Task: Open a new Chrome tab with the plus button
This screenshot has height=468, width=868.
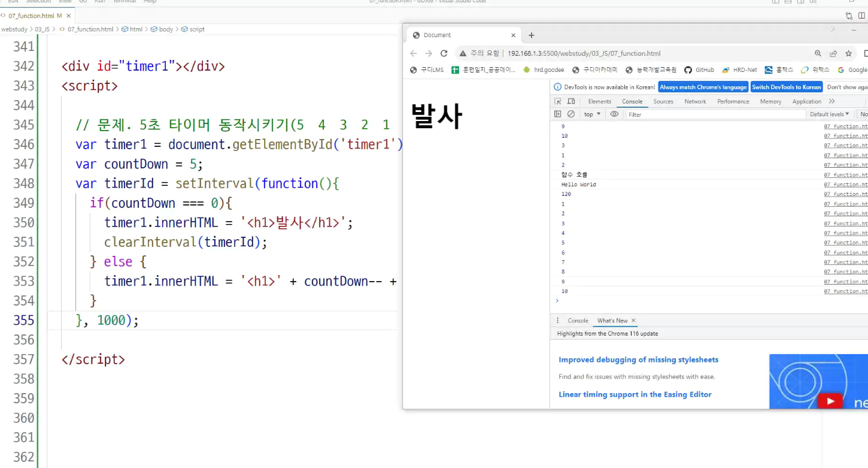Action: (531, 35)
